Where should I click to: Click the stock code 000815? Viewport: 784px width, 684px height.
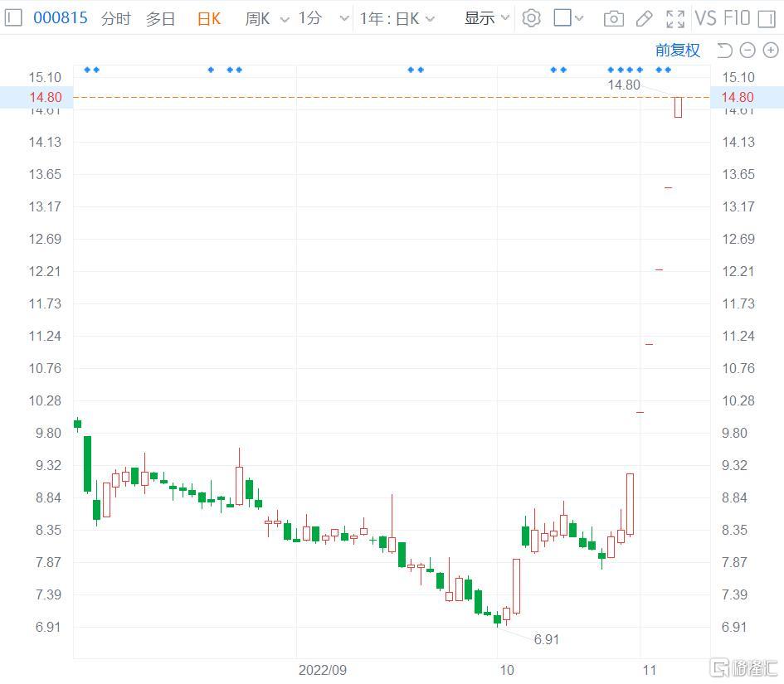tap(60, 18)
